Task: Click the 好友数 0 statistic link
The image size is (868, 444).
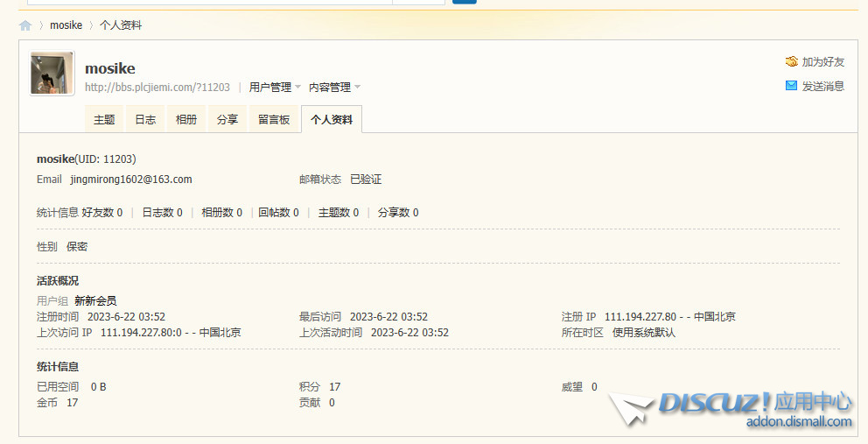Action: tap(102, 213)
